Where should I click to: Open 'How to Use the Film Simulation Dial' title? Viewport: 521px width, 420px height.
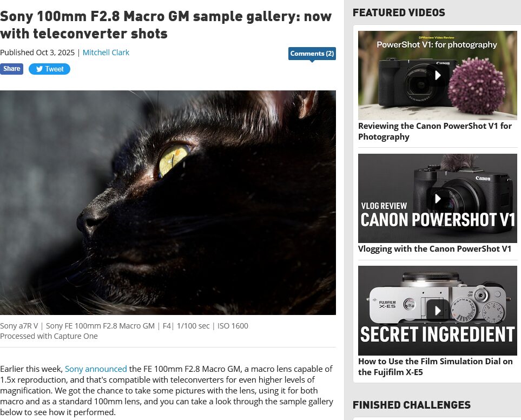(436, 366)
